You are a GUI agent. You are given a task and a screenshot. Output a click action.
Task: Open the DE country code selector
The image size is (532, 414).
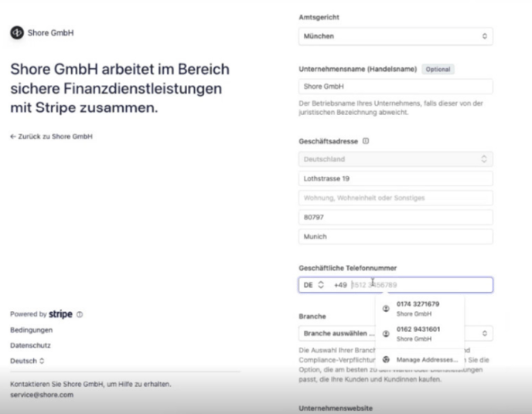click(x=313, y=285)
